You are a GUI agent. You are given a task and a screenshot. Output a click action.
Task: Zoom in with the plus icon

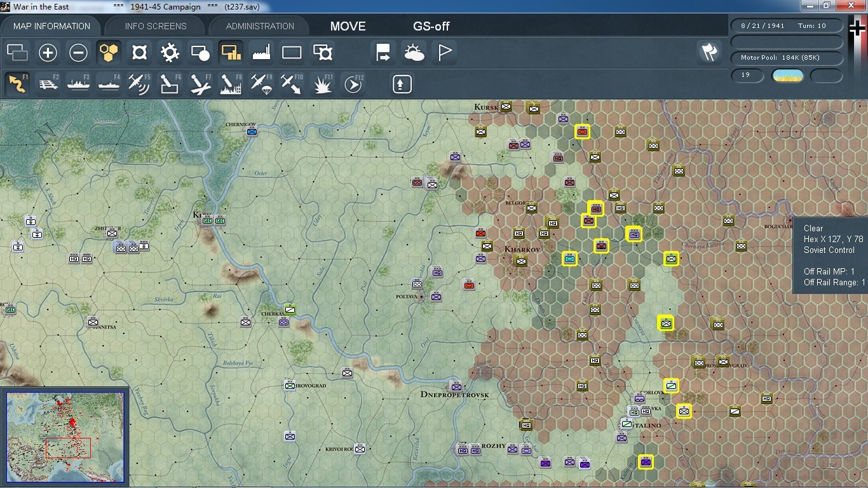48,53
